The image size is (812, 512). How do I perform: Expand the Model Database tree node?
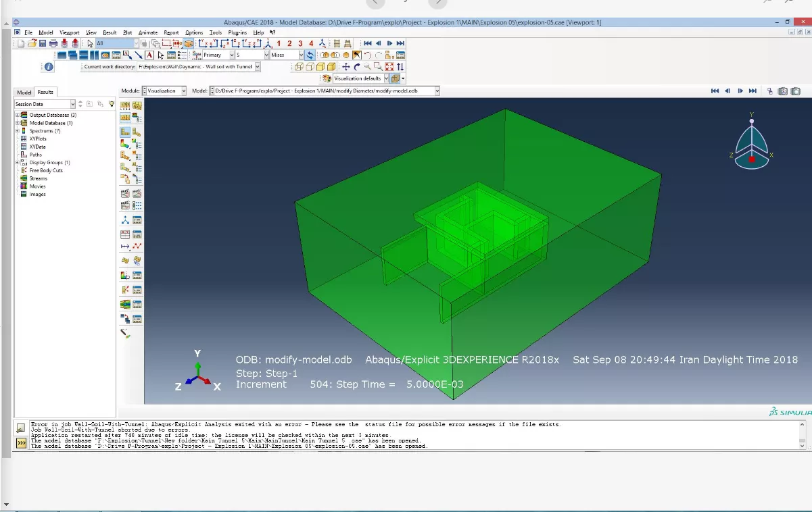coord(18,123)
